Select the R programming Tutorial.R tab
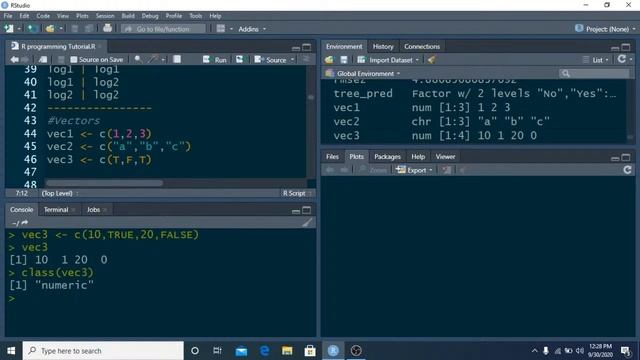 pos(58,47)
